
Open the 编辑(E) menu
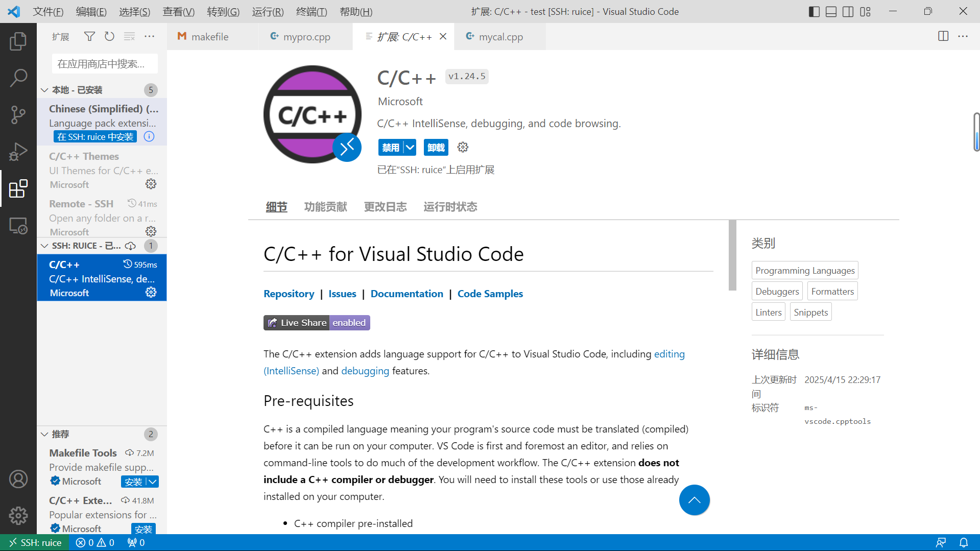[x=91, y=11]
